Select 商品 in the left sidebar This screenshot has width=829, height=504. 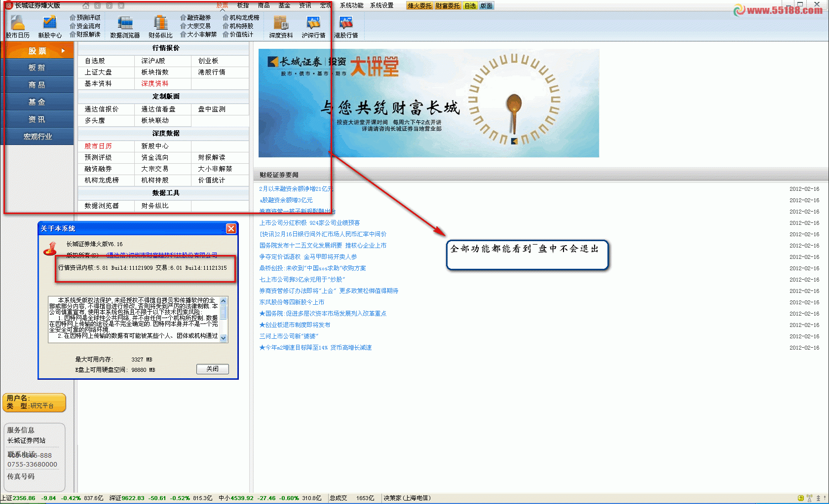38,85
